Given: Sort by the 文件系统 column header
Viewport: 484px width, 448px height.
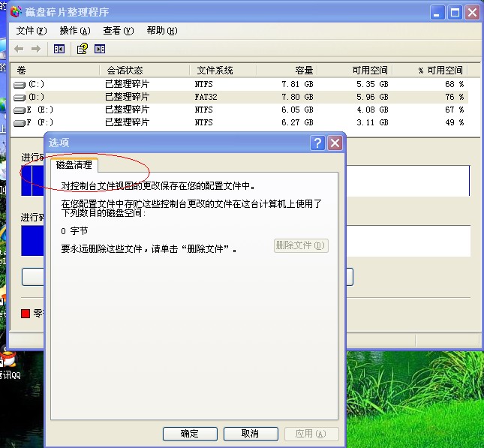Looking at the screenshot, I should point(223,71).
